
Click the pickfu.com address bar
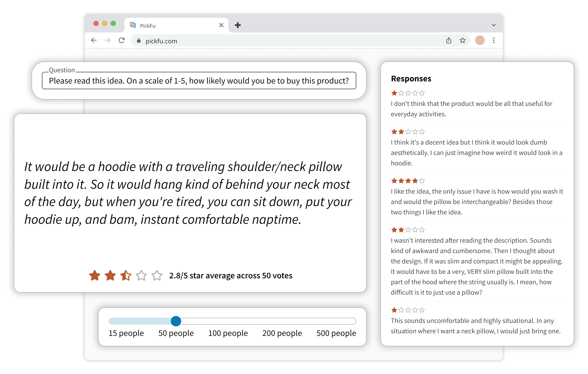pyautogui.click(x=288, y=41)
